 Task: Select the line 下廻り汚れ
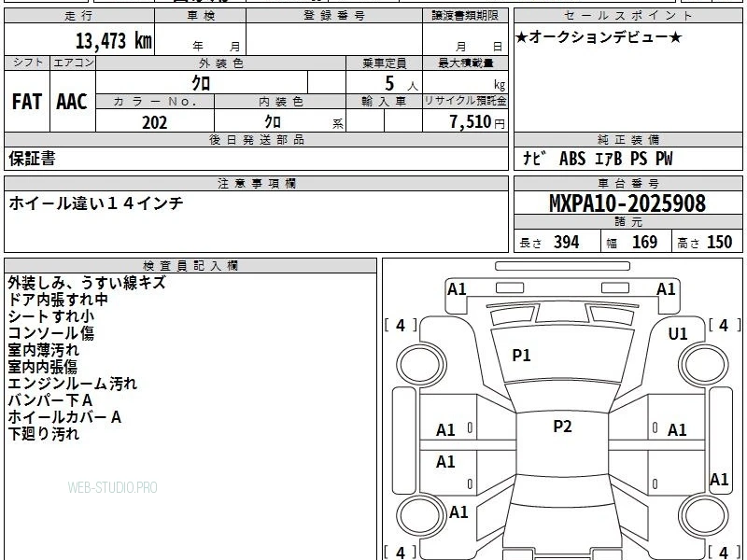pos(43,434)
